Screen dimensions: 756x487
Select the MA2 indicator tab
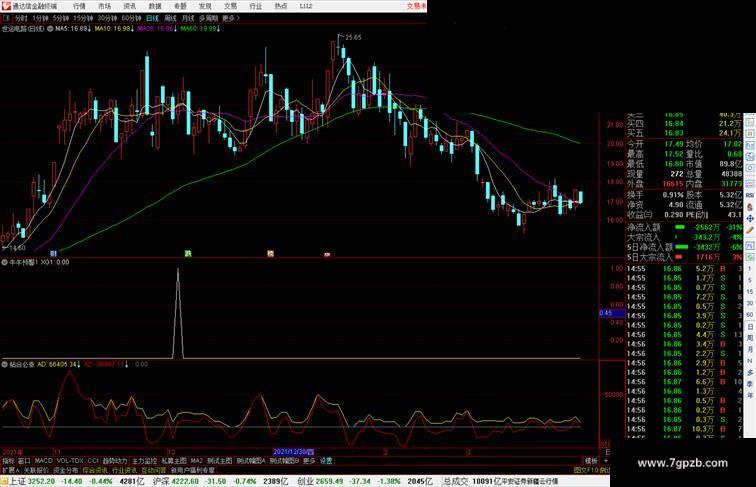(x=196, y=461)
